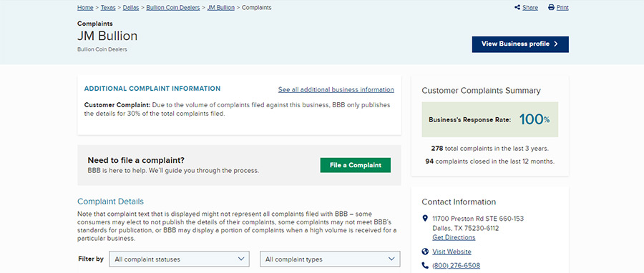
Task: Click Additional Complaint Information heading
Action: (x=152, y=89)
